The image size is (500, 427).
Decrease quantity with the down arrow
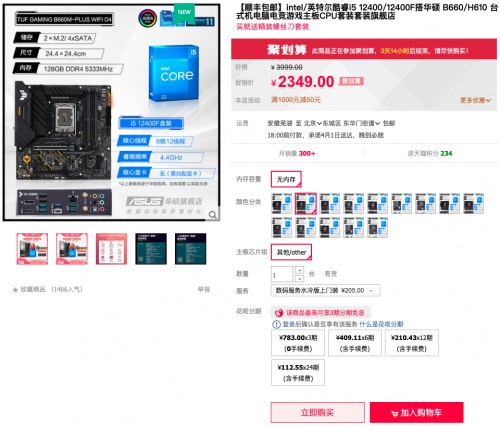[300, 278]
